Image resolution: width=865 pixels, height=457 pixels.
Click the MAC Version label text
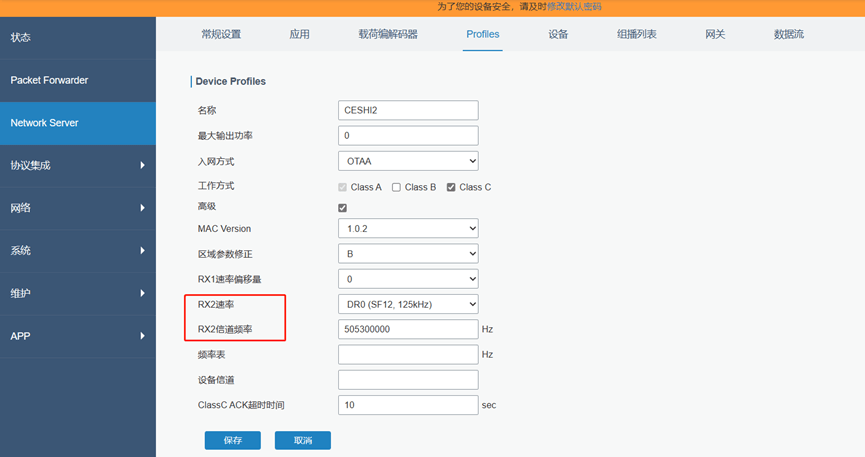pyautogui.click(x=225, y=228)
